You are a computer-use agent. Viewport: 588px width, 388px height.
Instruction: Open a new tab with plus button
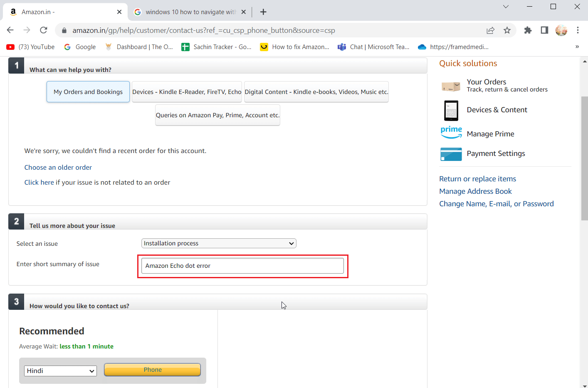(263, 12)
